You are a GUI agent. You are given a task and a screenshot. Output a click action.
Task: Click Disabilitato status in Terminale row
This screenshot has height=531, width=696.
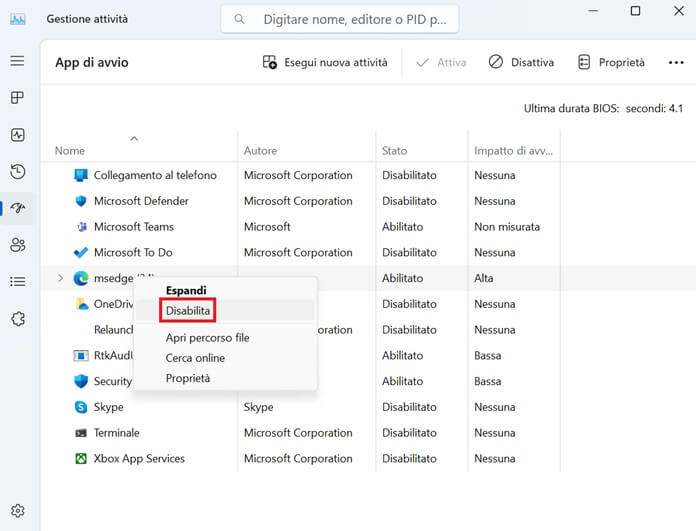pyautogui.click(x=409, y=432)
